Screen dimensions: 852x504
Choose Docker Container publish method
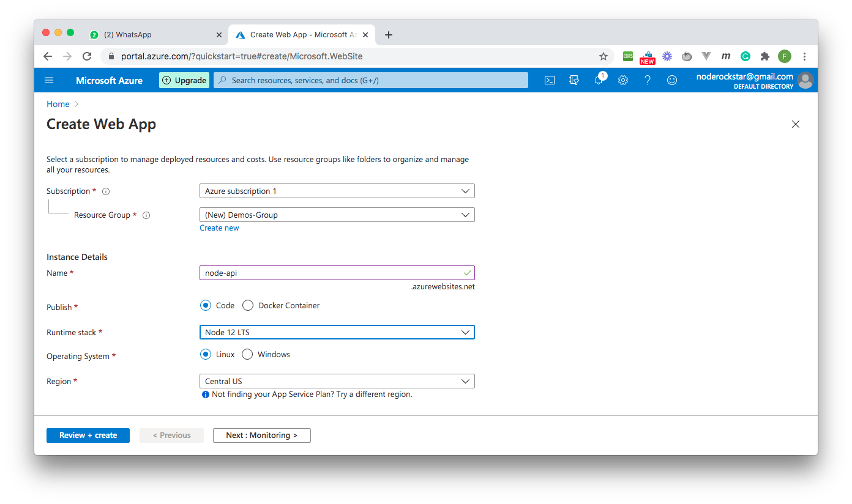(x=247, y=305)
